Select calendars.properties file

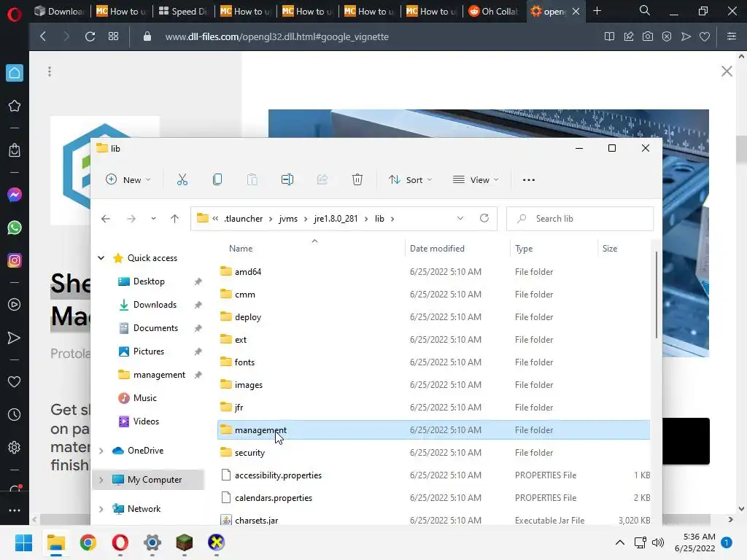[x=433, y=498]
